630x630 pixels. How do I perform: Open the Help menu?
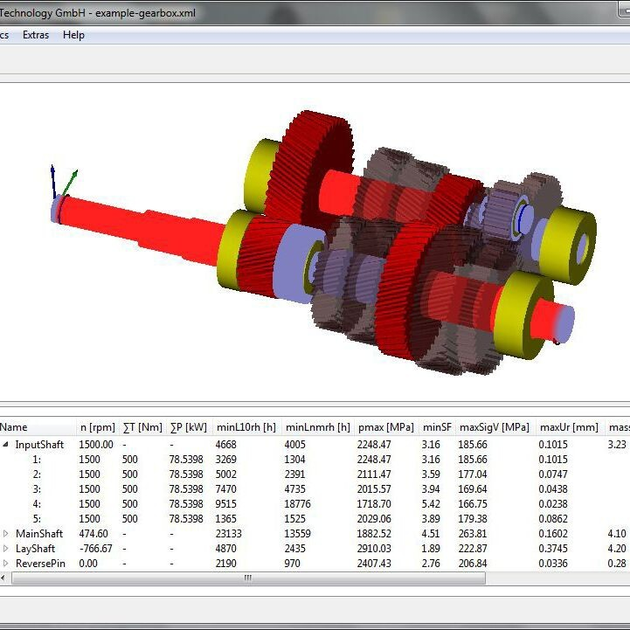click(x=74, y=35)
